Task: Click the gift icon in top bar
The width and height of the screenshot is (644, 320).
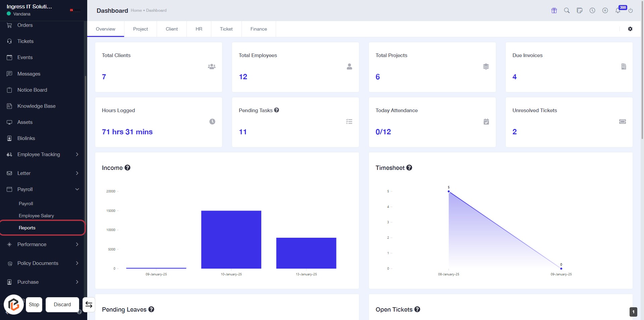Action: (x=554, y=10)
